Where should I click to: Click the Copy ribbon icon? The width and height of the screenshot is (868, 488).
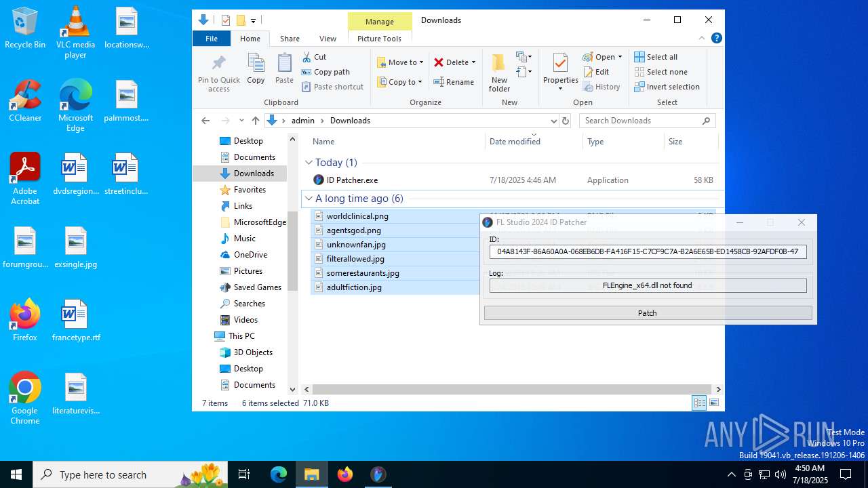point(256,68)
